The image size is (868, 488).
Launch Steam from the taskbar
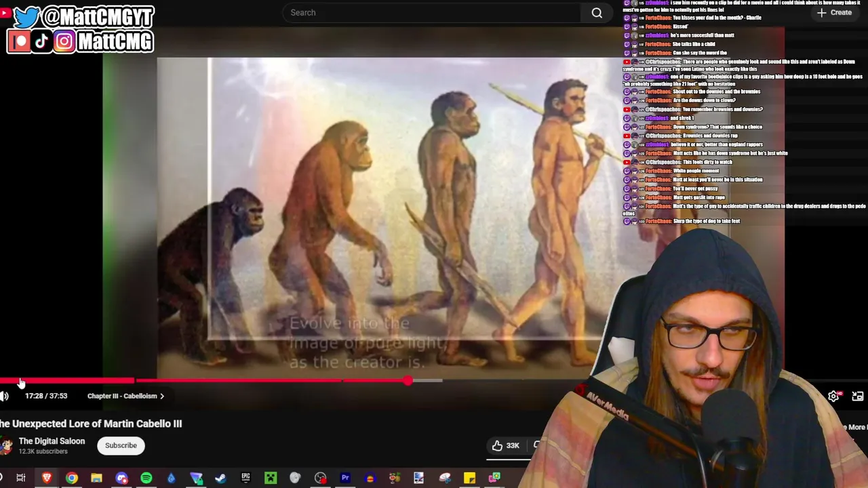220,479
